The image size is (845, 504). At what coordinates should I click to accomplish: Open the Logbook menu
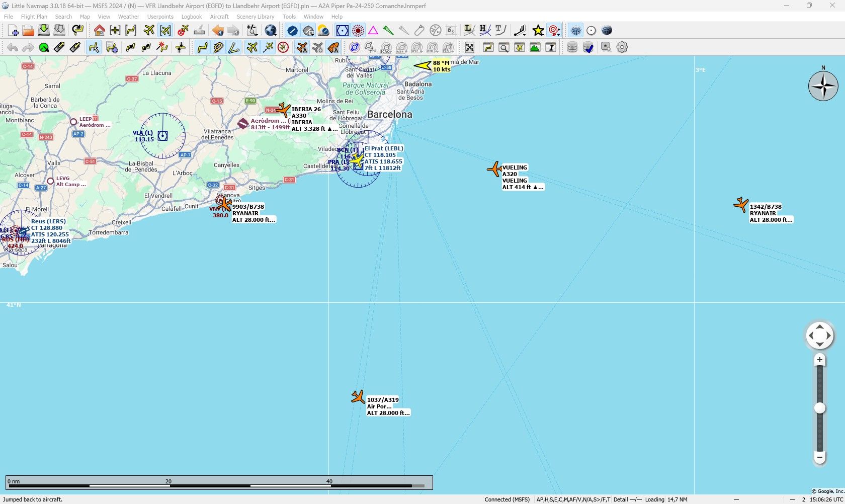pos(192,17)
